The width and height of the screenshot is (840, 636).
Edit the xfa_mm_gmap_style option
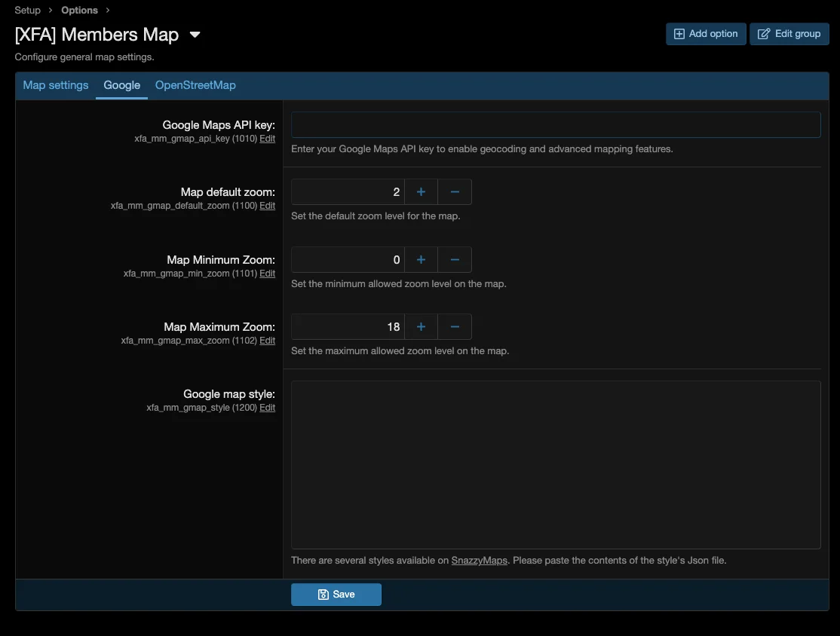tap(268, 408)
